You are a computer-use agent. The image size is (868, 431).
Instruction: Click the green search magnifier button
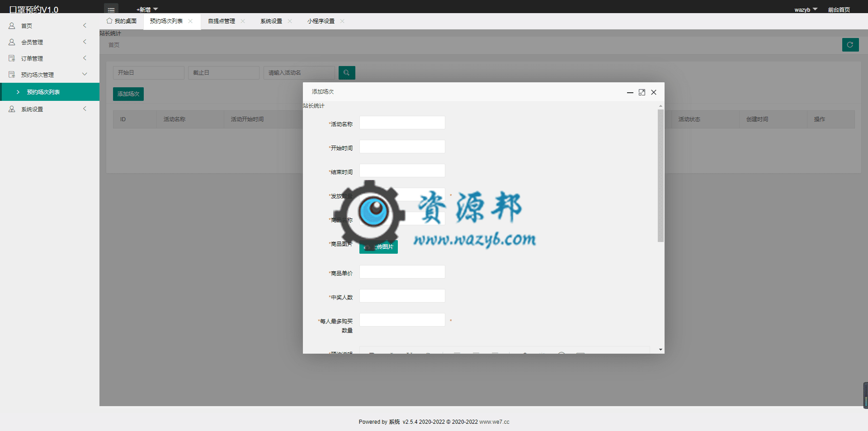[x=347, y=73]
